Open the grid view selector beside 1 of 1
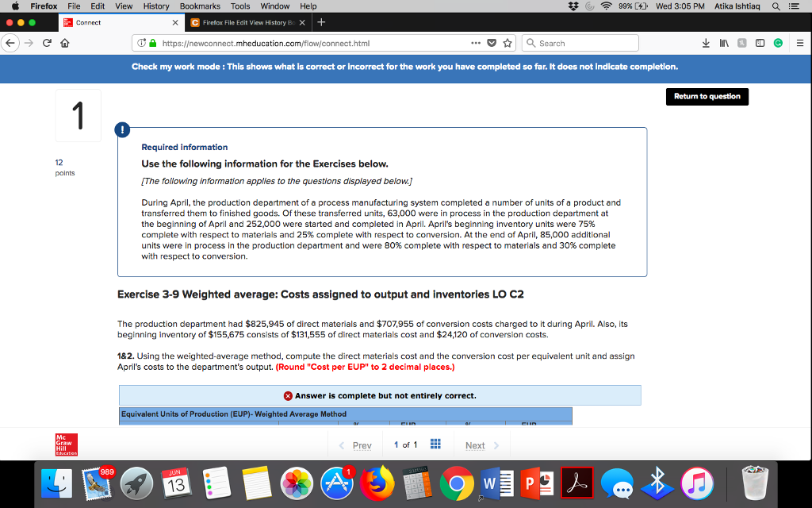 coord(435,444)
